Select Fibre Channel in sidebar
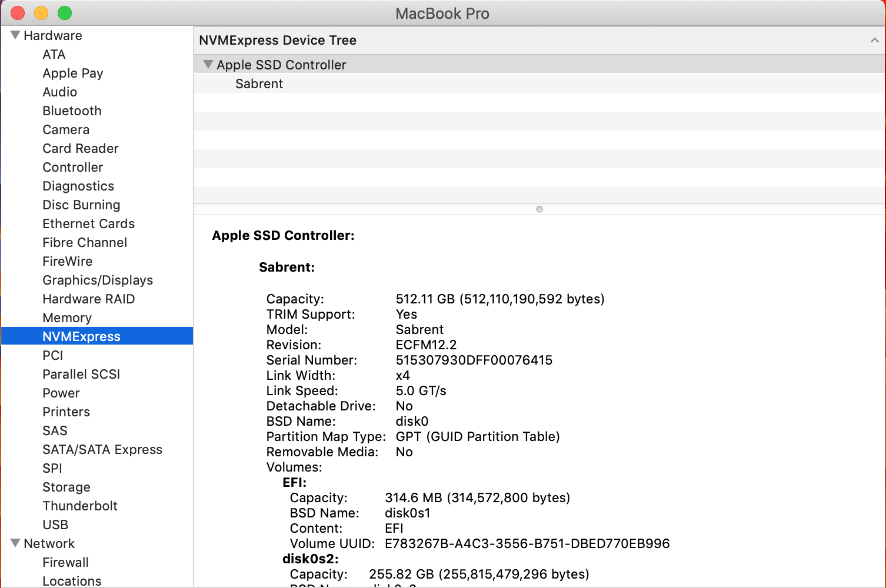The width and height of the screenshot is (886, 588). [x=85, y=242]
